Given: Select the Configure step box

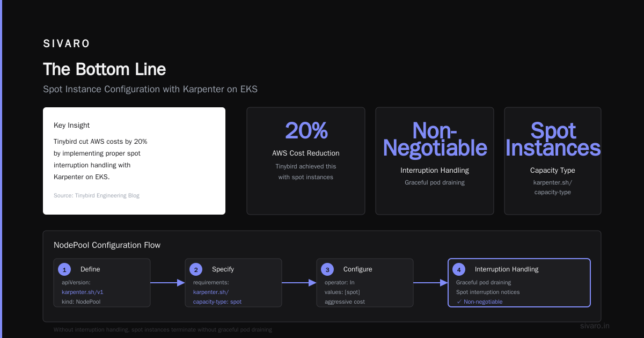Looking at the screenshot, I should 365,283.
